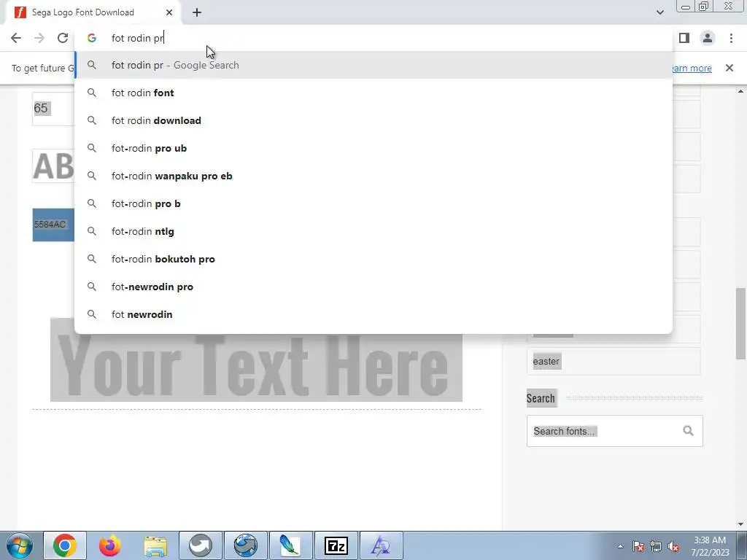Pick the 'fot newrodin' suggestion
The width and height of the screenshot is (747, 560).
(373, 314)
